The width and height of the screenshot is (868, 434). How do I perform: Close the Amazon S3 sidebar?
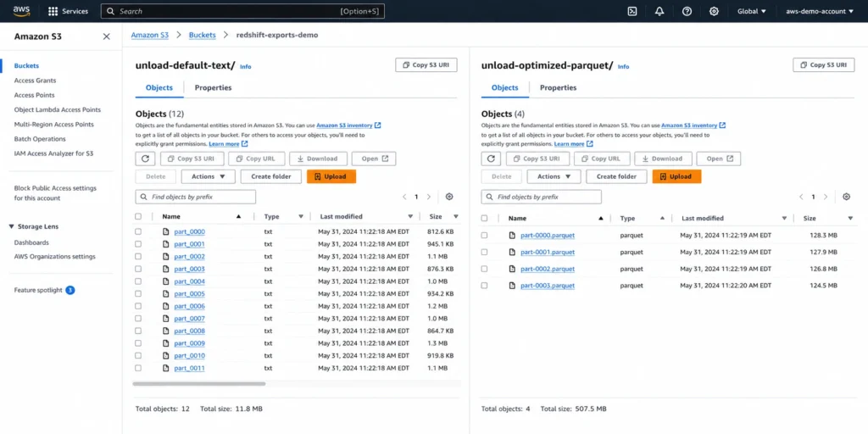tap(106, 36)
